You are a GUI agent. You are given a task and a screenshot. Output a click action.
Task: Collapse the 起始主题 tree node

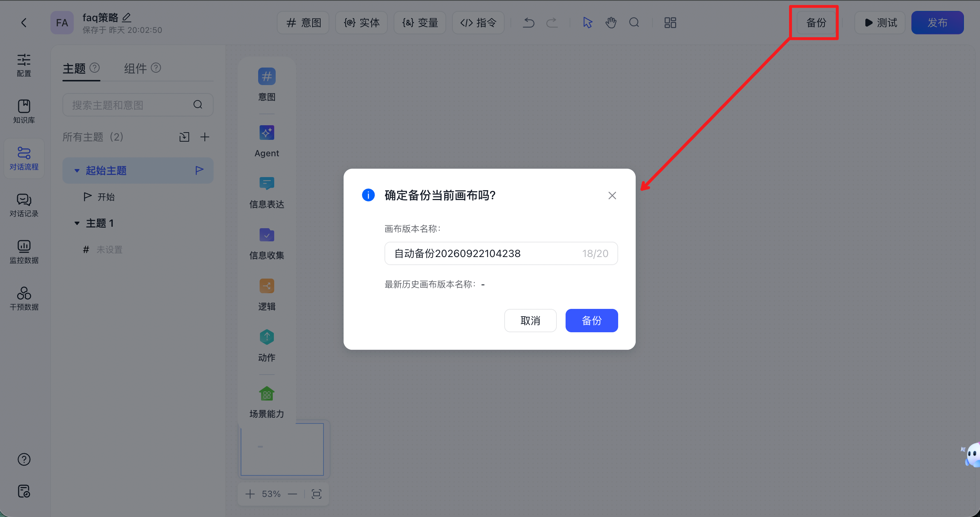77,171
